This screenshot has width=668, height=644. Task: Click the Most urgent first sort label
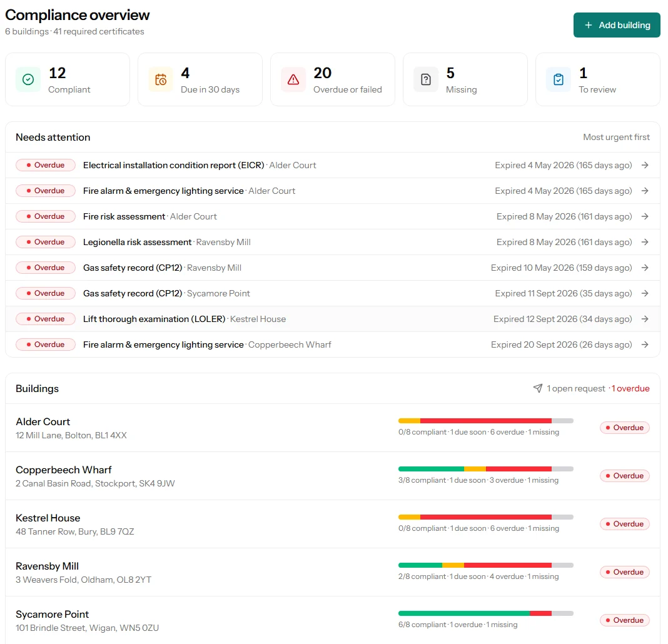[x=617, y=137]
